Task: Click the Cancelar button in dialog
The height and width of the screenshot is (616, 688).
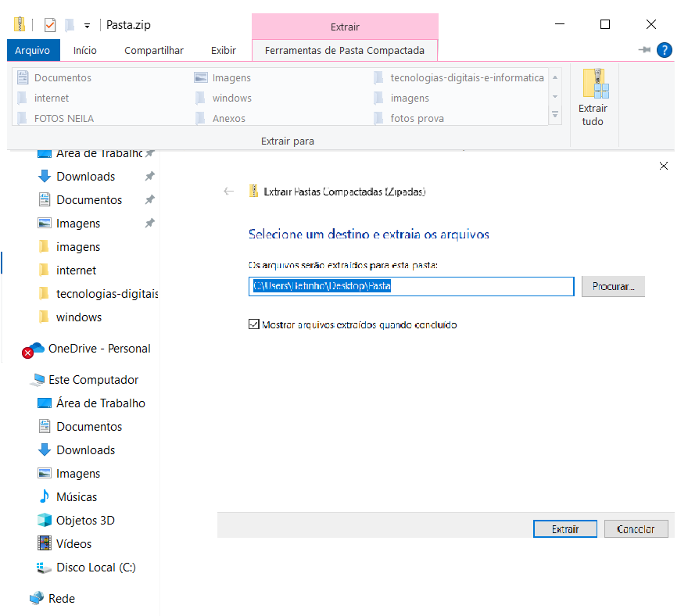Action: pos(636,529)
